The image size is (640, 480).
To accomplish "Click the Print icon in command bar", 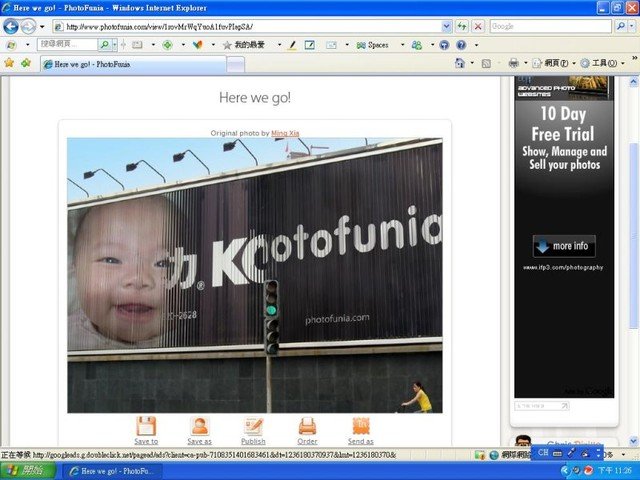I will click(x=514, y=63).
